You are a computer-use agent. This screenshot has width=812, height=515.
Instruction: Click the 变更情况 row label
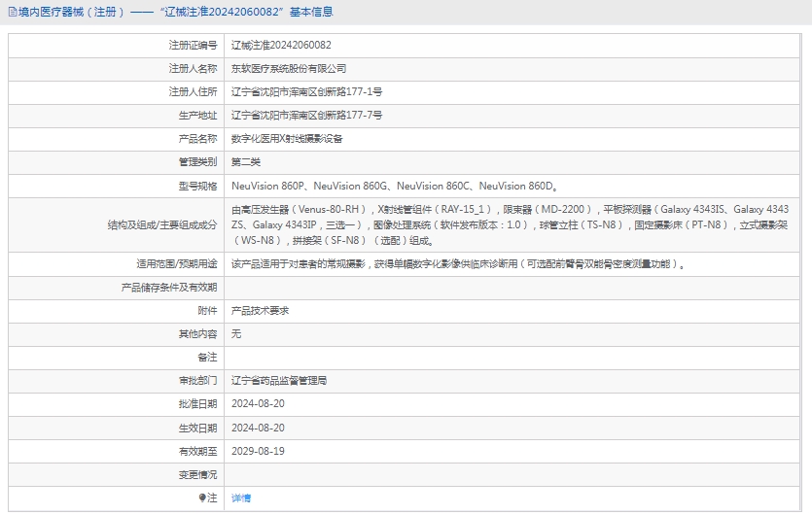pos(197,474)
